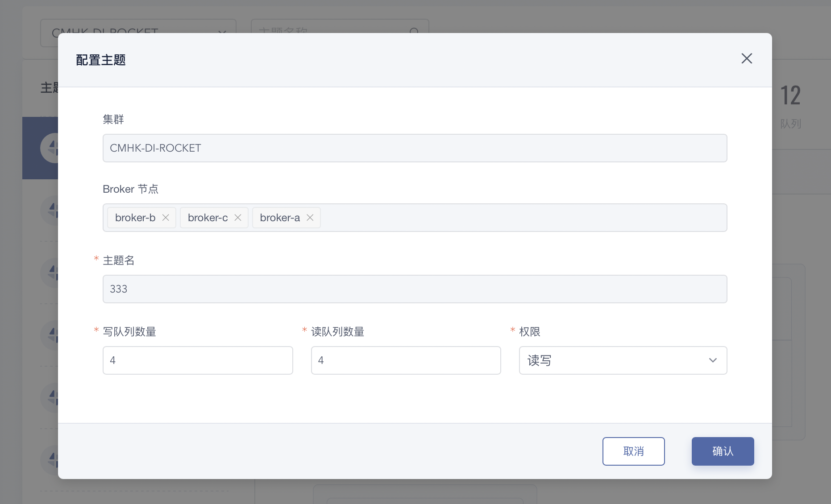This screenshot has width=831, height=504.
Task: Focus the 写队列数量 input field
Action: tap(198, 360)
